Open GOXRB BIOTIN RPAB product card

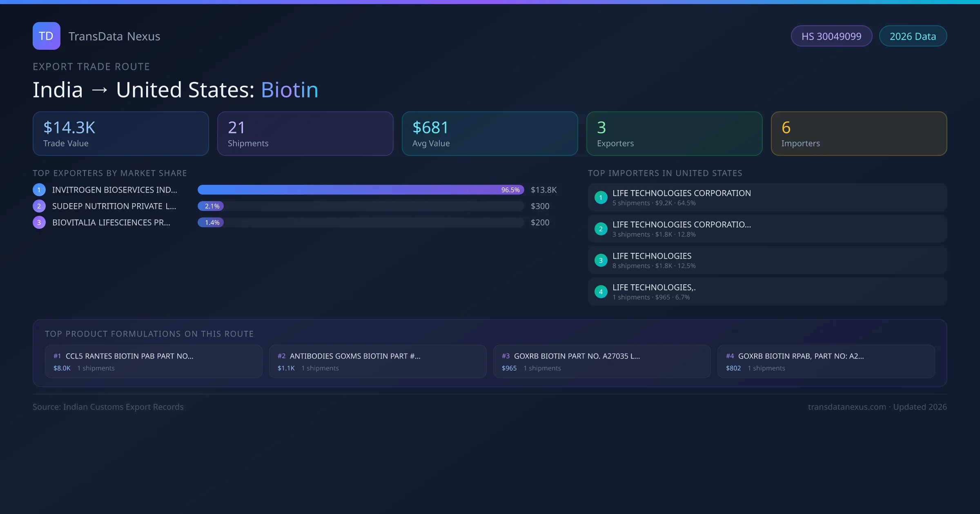click(x=826, y=361)
